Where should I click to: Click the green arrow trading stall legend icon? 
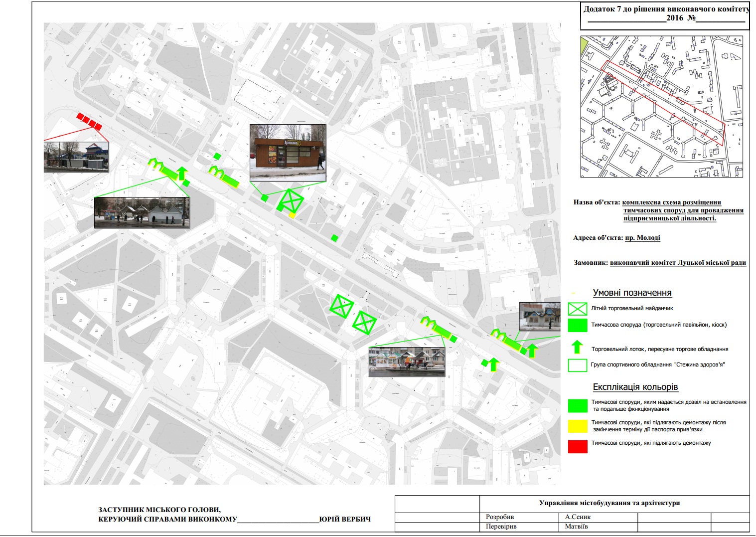click(577, 348)
